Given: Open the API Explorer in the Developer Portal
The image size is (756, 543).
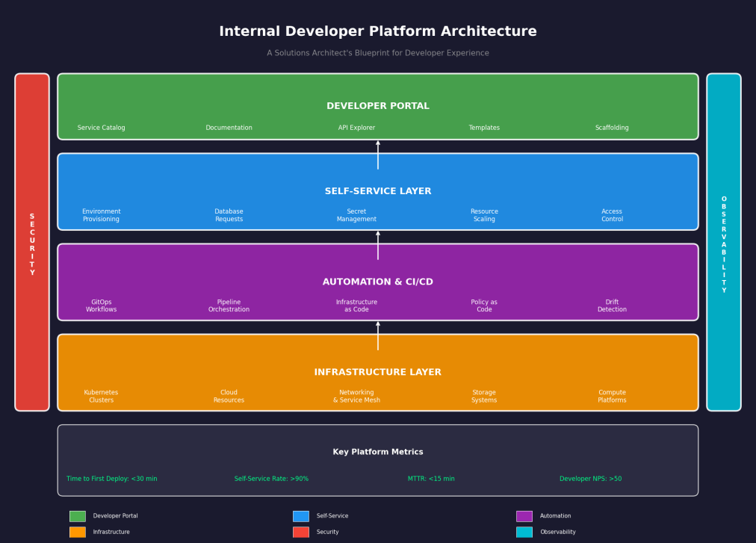Looking at the screenshot, I should pos(356,127).
